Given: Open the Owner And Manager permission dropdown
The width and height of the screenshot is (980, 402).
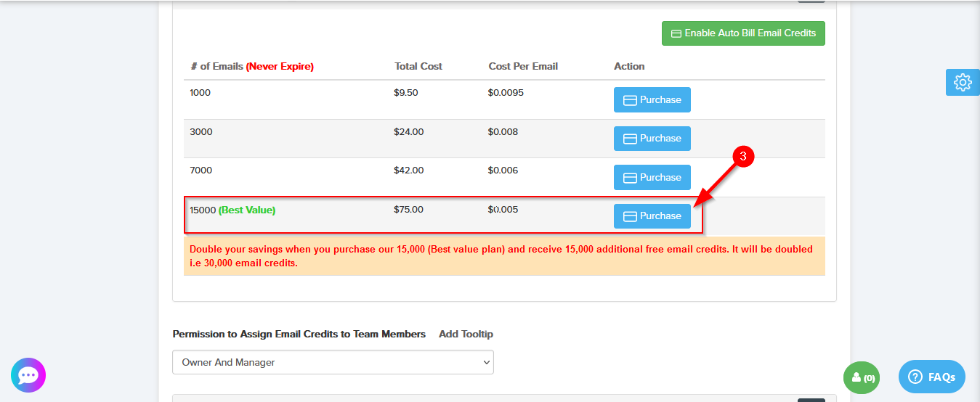Looking at the screenshot, I should [x=333, y=362].
